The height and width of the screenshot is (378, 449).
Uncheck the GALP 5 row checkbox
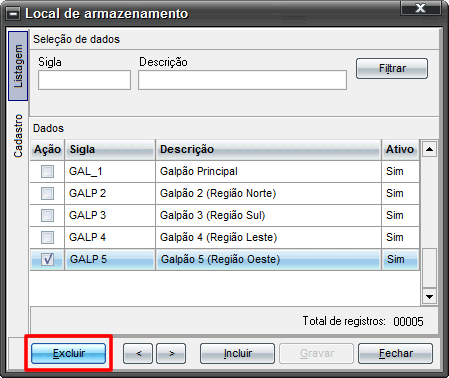tap(47, 259)
